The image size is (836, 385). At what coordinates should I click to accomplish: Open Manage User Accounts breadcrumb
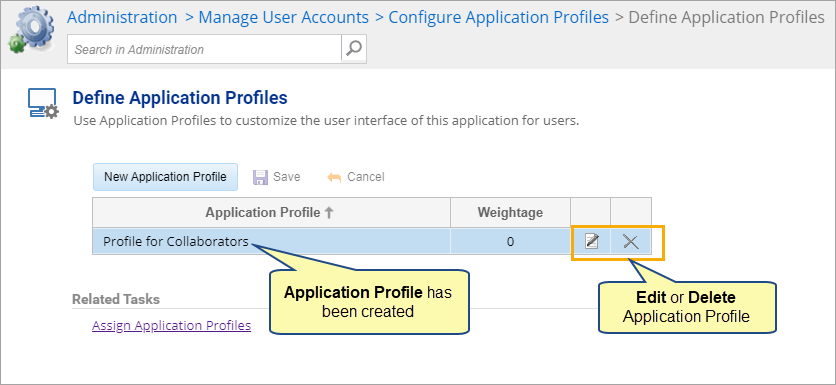[284, 17]
